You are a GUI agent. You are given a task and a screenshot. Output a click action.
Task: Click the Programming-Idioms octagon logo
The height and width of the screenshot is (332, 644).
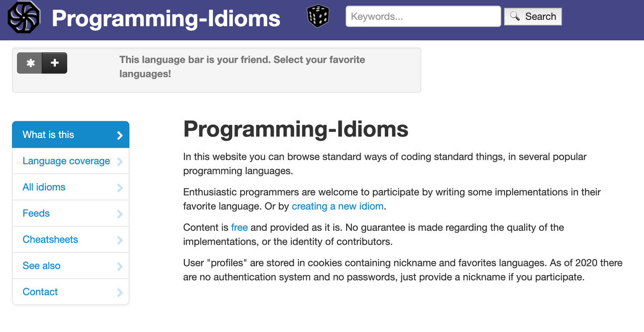click(24, 17)
